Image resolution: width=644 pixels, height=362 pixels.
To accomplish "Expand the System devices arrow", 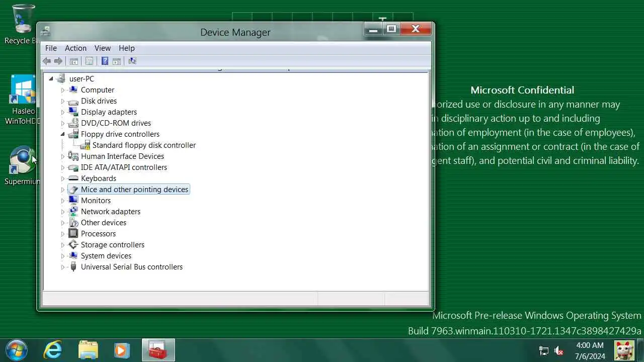I will point(63,256).
